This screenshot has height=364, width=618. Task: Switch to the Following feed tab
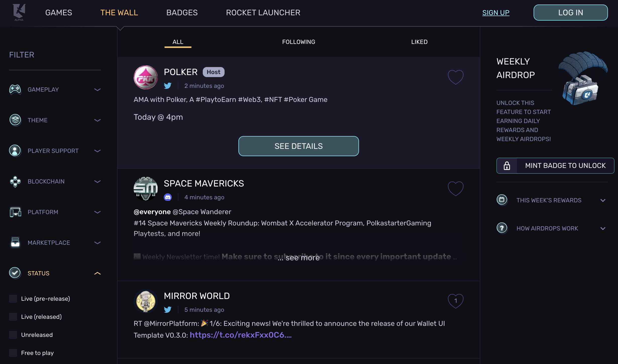pos(298,42)
